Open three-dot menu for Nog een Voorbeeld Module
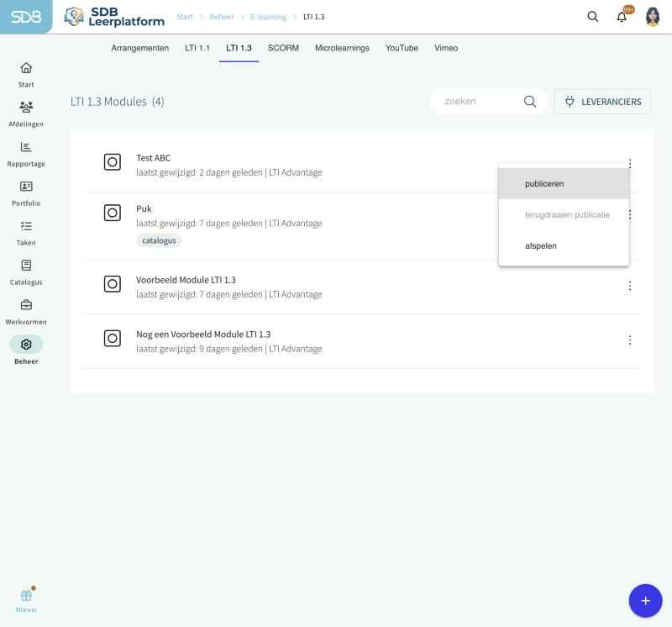672x627 pixels. (x=630, y=340)
